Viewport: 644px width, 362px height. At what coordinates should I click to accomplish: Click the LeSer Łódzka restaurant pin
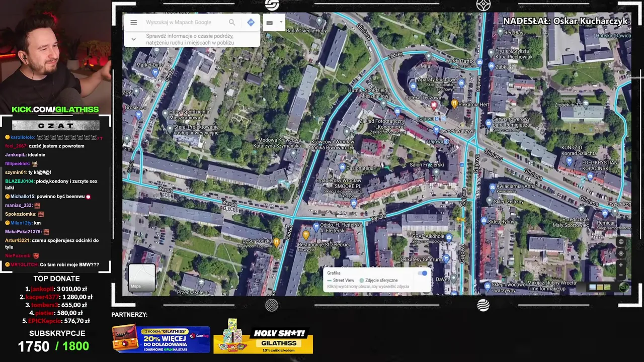click(276, 243)
